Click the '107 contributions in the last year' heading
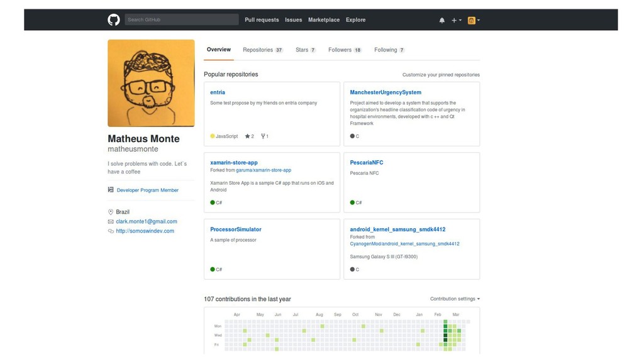 [x=247, y=299]
